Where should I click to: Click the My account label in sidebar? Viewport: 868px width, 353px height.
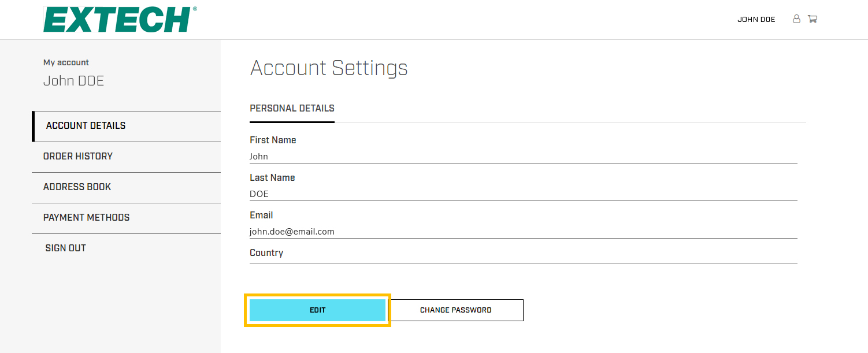pyautogui.click(x=66, y=62)
